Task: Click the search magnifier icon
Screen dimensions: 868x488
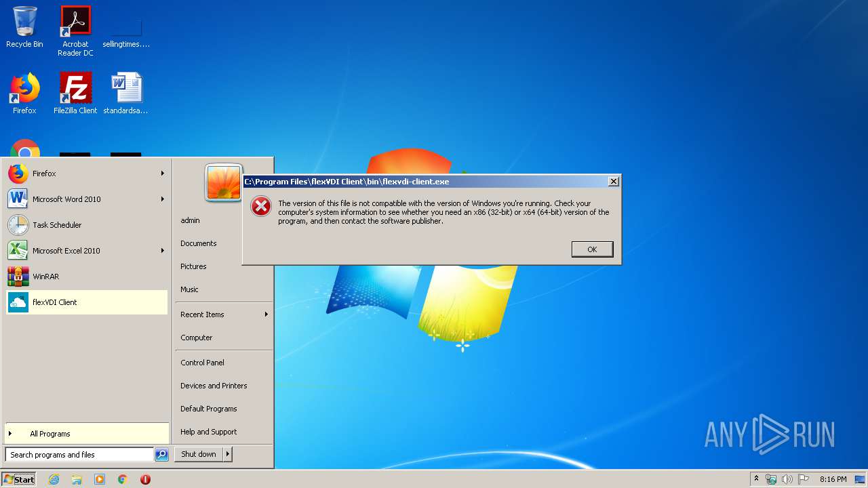Action: (x=161, y=455)
